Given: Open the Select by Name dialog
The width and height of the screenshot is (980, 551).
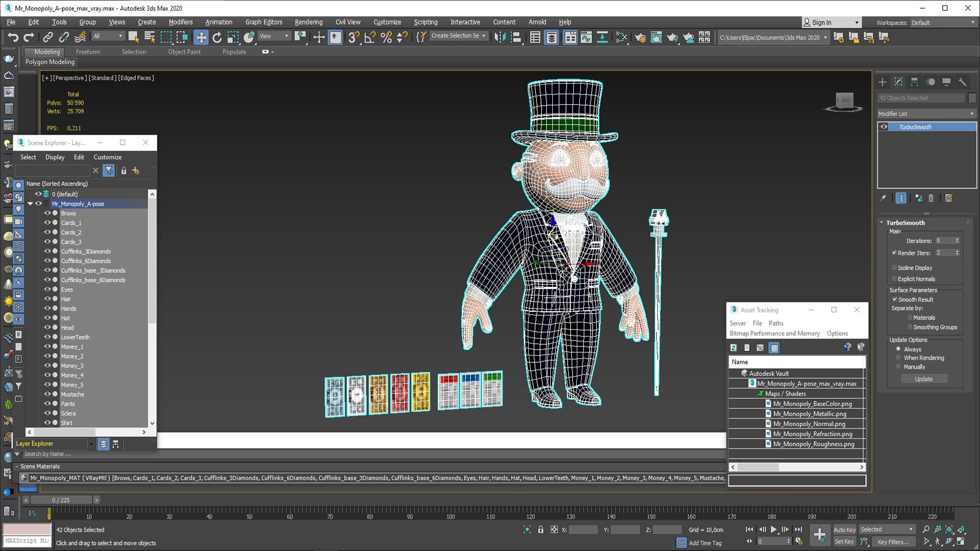Looking at the screenshot, I should click(x=150, y=37).
